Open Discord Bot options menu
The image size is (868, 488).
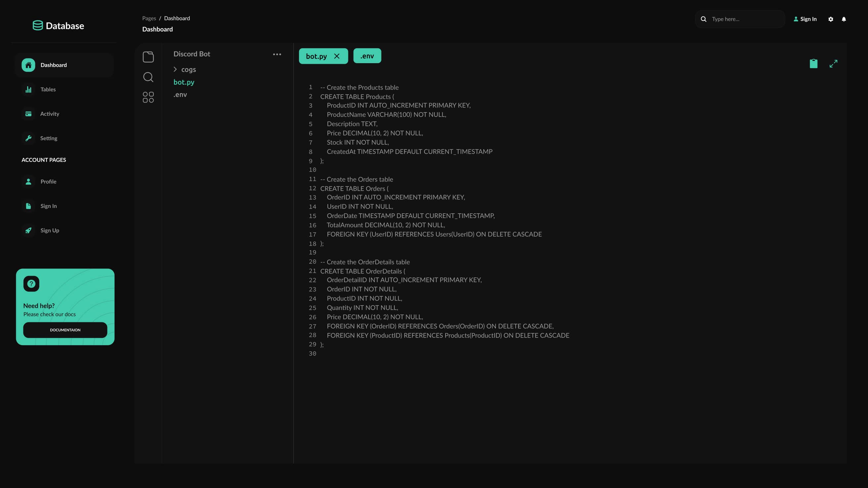277,54
